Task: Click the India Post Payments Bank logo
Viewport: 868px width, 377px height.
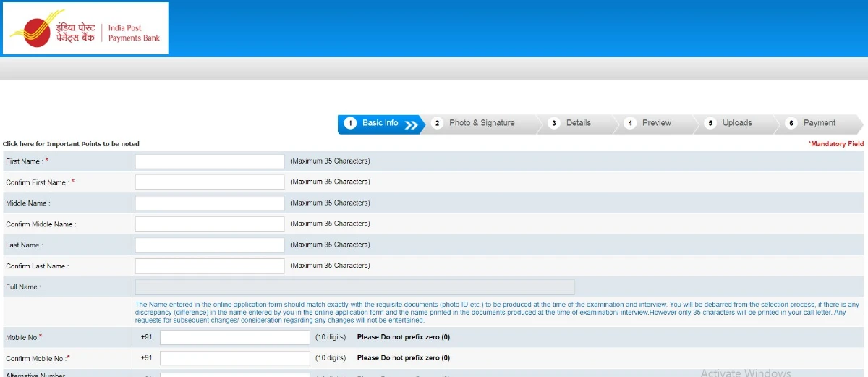Action: (x=85, y=28)
